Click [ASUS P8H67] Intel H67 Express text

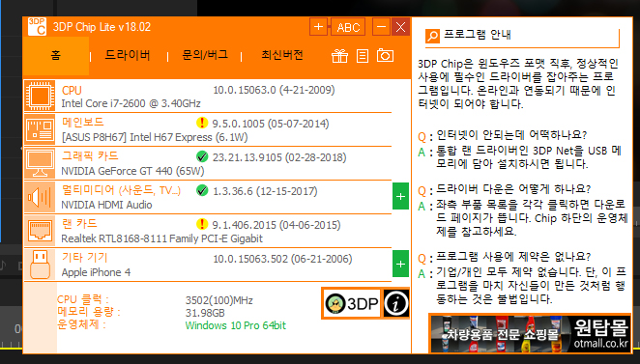point(155,137)
